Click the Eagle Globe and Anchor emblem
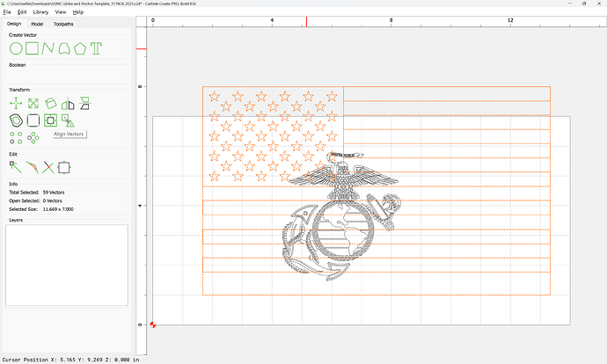Screen dimensions: 607x364 pyautogui.click(x=341, y=220)
